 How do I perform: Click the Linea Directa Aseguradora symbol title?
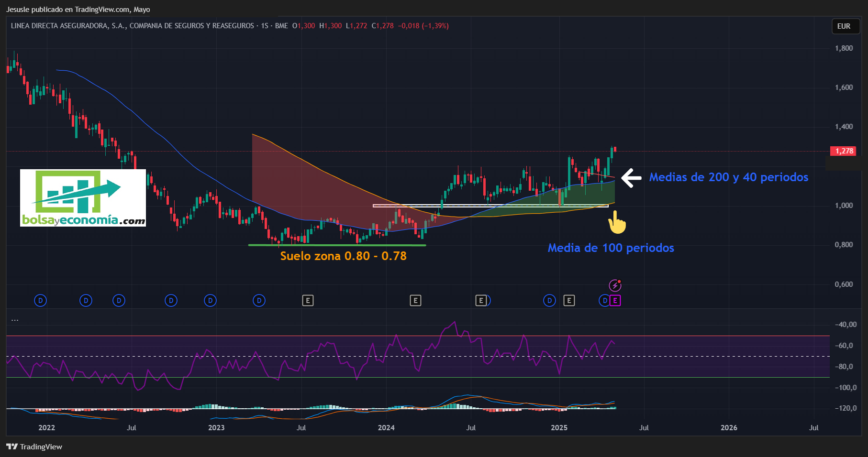click(x=133, y=26)
